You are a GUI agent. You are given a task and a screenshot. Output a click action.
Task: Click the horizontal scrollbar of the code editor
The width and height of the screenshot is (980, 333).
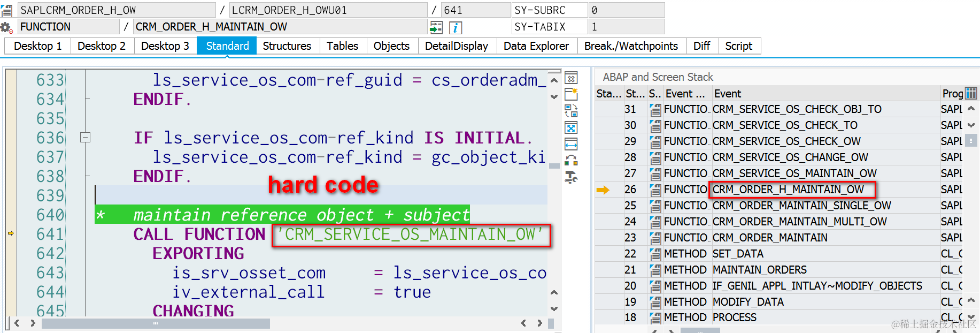point(156,323)
